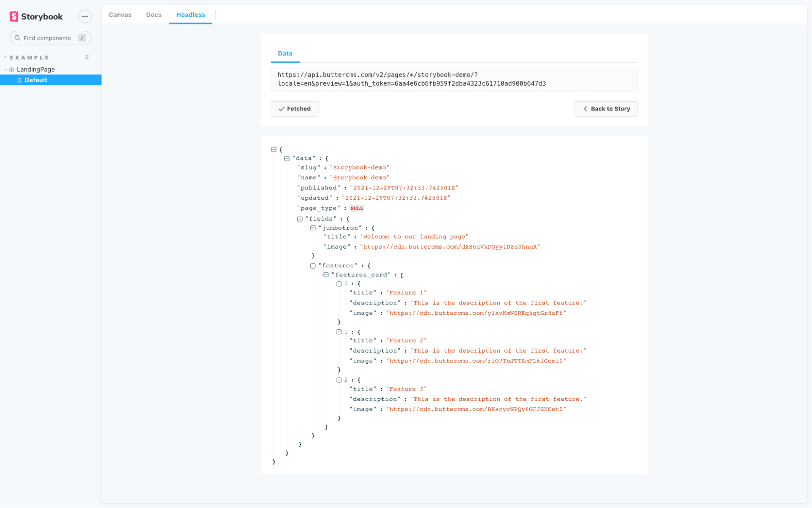The height and width of the screenshot is (508, 812).
Task: Click the NULL page_type badge
Action: (357, 208)
